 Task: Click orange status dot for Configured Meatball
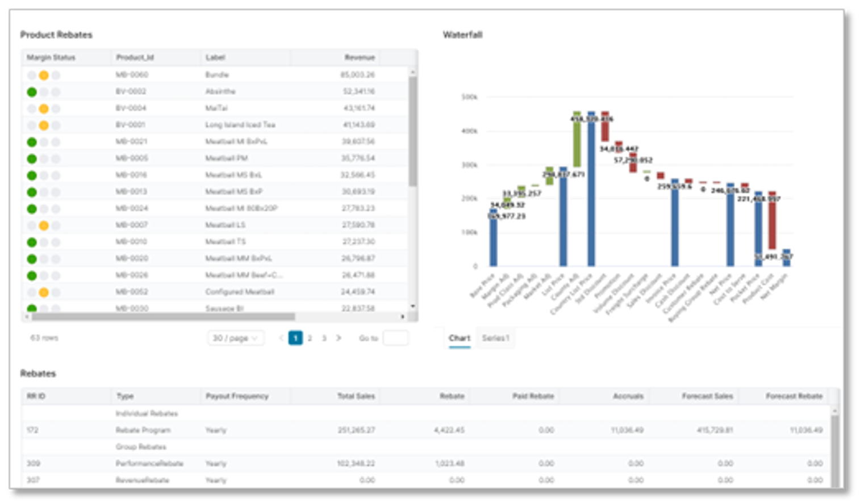pos(44,292)
